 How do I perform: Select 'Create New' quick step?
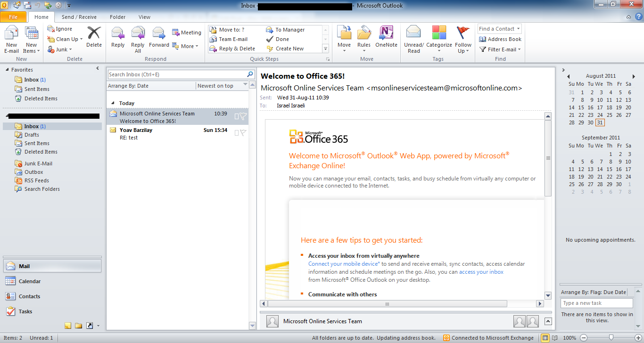[x=285, y=49]
